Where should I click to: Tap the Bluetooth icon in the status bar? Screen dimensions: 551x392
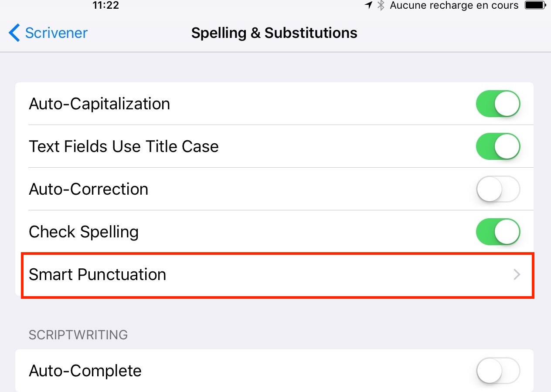coord(380,5)
